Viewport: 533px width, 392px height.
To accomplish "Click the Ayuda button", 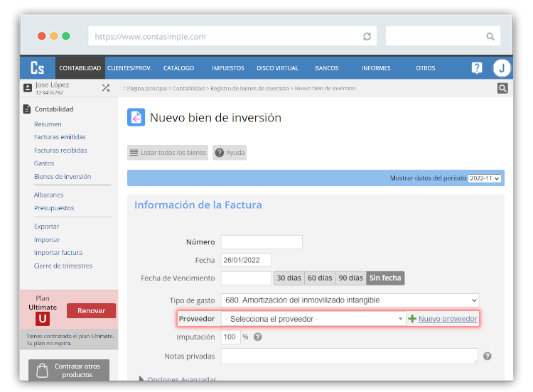I will pos(230,153).
